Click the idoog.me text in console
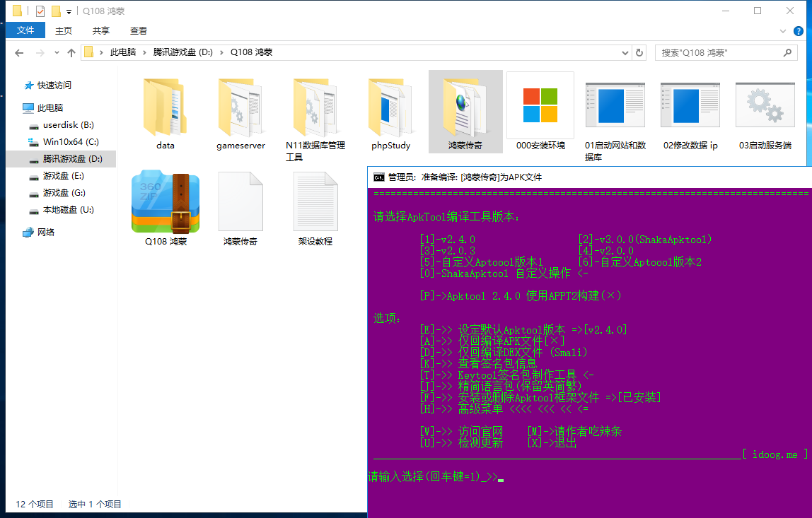This screenshot has width=812, height=518. point(775,454)
